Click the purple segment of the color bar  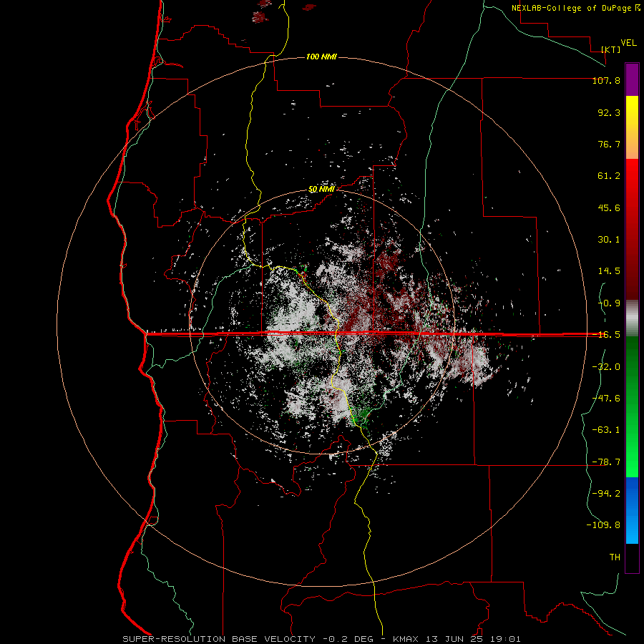(x=632, y=79)
